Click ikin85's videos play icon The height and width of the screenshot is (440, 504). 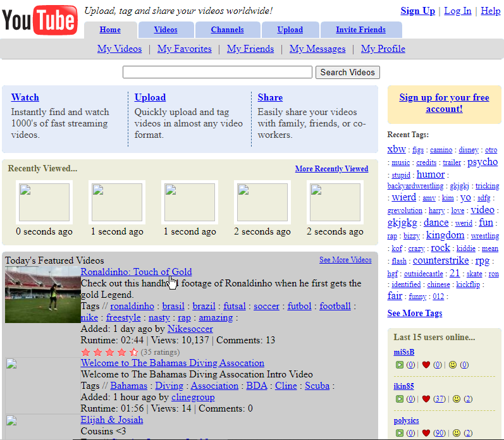pos(400,399)
